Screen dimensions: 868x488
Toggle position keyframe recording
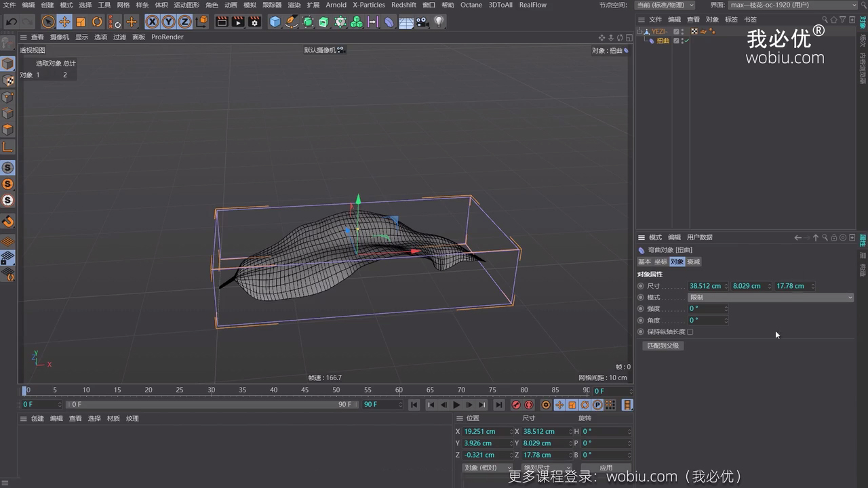(559, 405)
